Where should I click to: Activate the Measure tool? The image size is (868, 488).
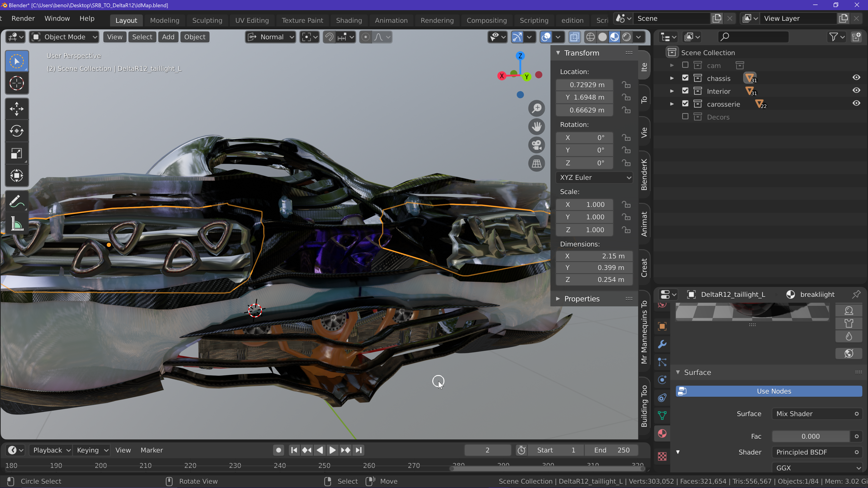click(x=17, y=224)
